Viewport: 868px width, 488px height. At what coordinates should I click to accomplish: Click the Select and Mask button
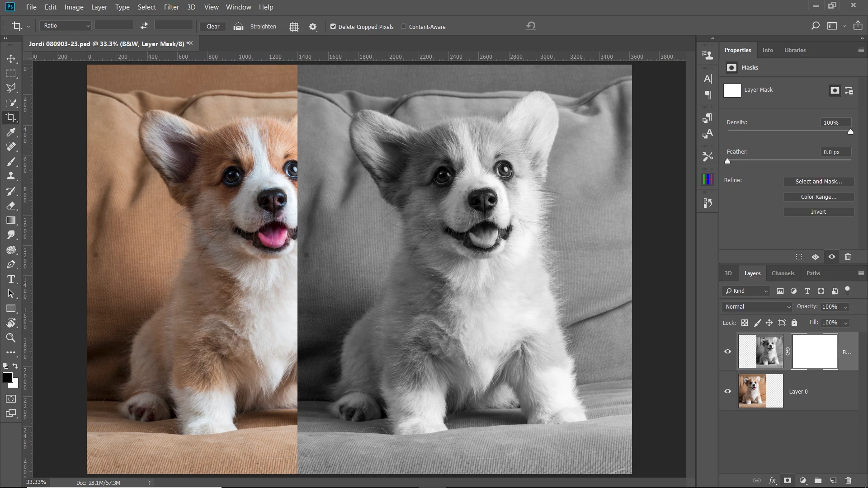pyautogui.click(x=818, y=182)
